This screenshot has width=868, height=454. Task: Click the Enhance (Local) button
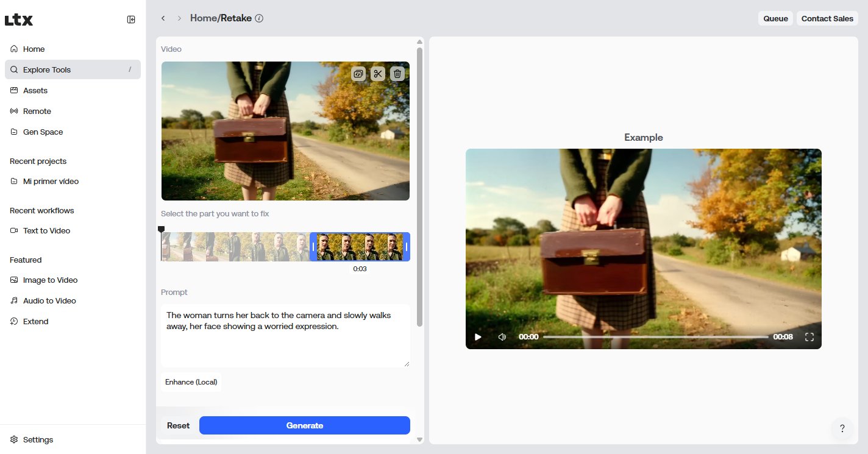pyautogui.click(x=191, y=382)
